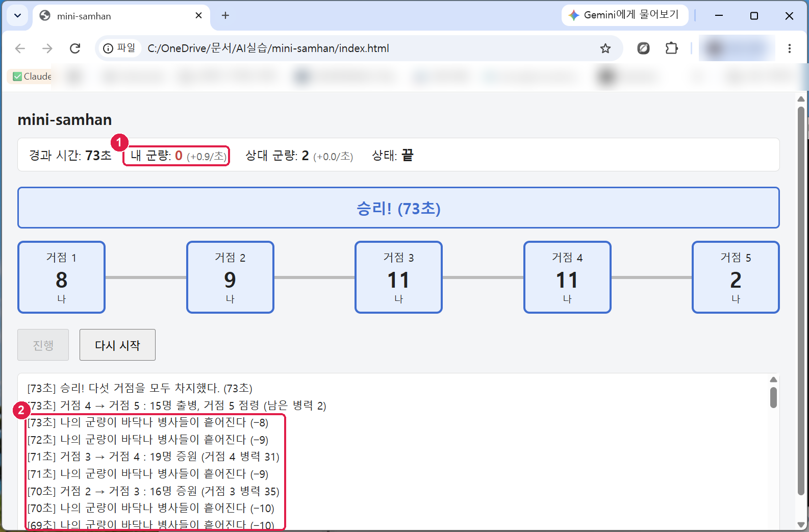Click the 상대 군량 status text

299,156
